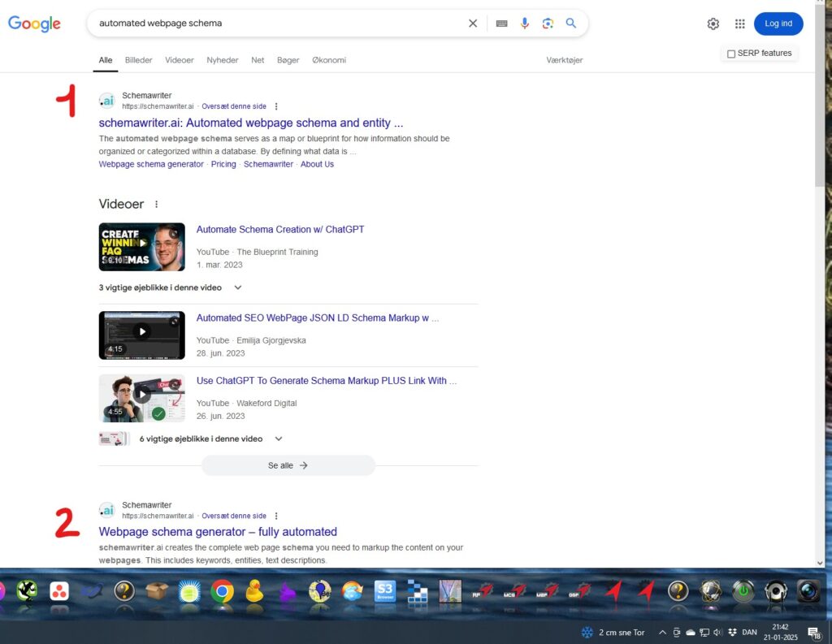Open the RF red arrow dock icon
Viewport: 832px width, 644px height.
pyautogui.click(x=483, y=591)
